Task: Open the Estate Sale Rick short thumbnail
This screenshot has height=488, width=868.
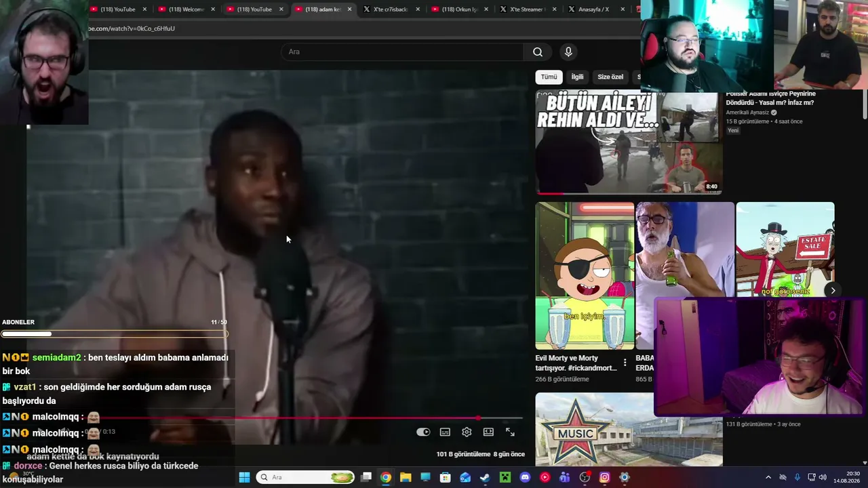Action: (785, 249)
